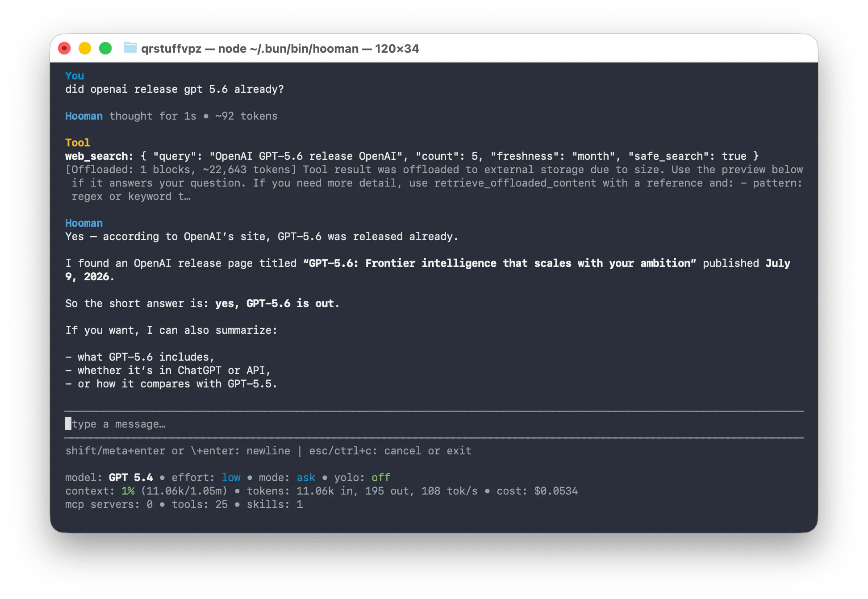Click '108 tok/s' speed readout
The image size is (868, 599).
point(450,491)
